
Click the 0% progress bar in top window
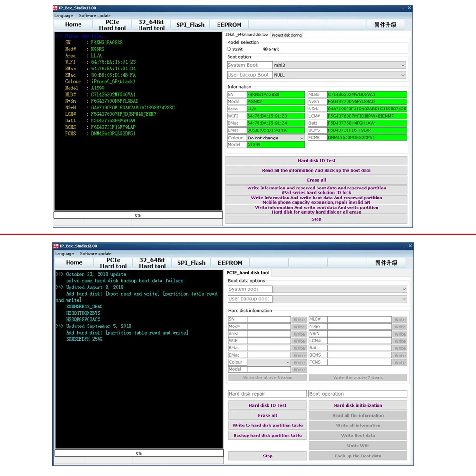coord(138,215)
